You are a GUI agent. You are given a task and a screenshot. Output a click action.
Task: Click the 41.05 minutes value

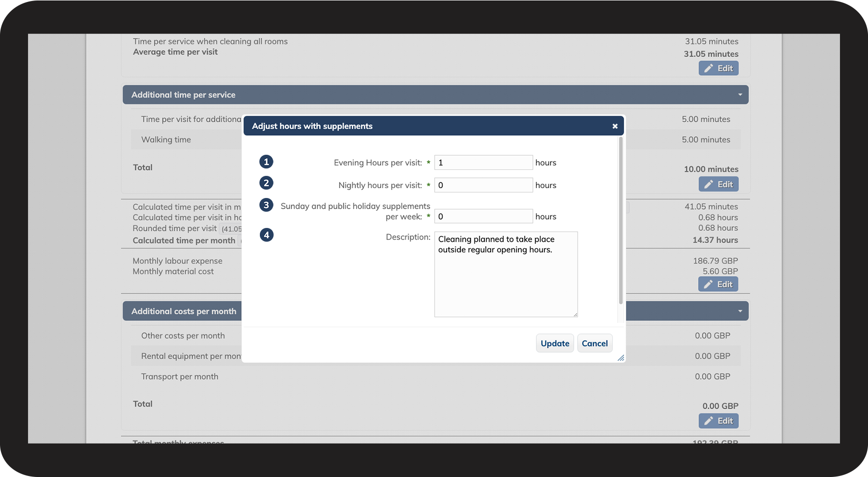pos(711,207)
